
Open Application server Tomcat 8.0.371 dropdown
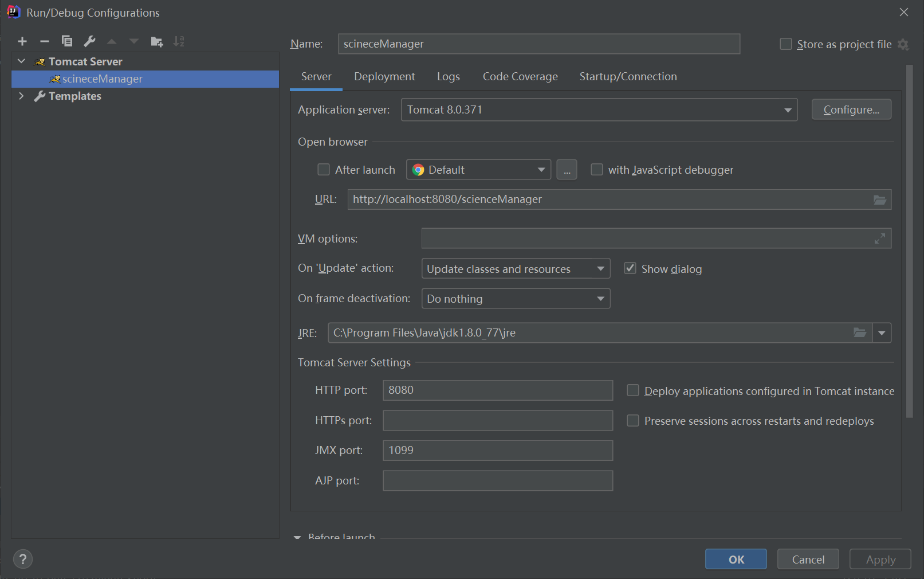click(599, 109)
